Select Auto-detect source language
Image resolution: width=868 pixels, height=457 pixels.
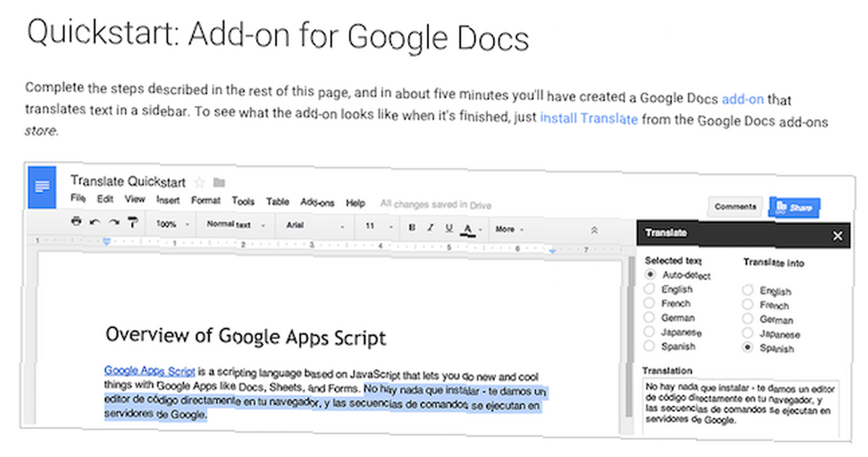tap(650, 275)
